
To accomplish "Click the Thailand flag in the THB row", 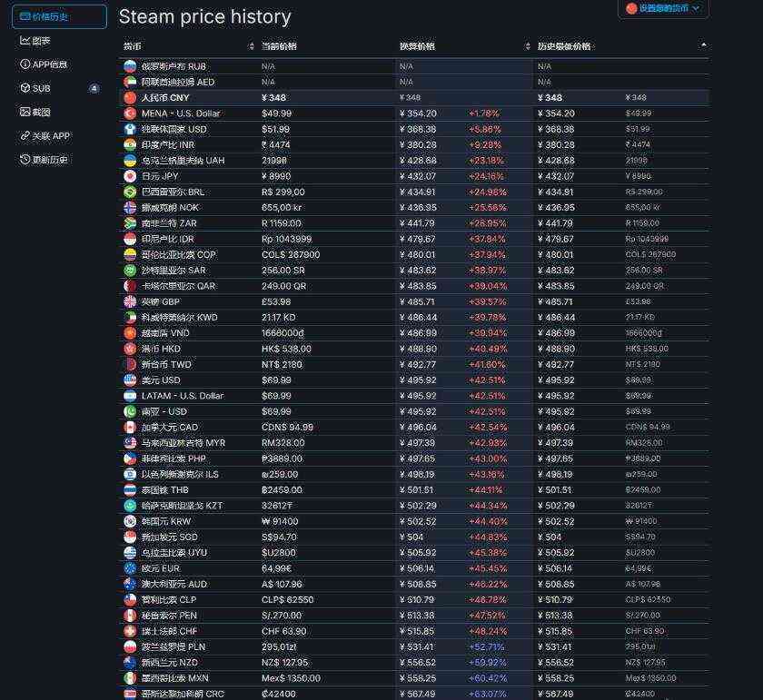I will tap(130, 490).
